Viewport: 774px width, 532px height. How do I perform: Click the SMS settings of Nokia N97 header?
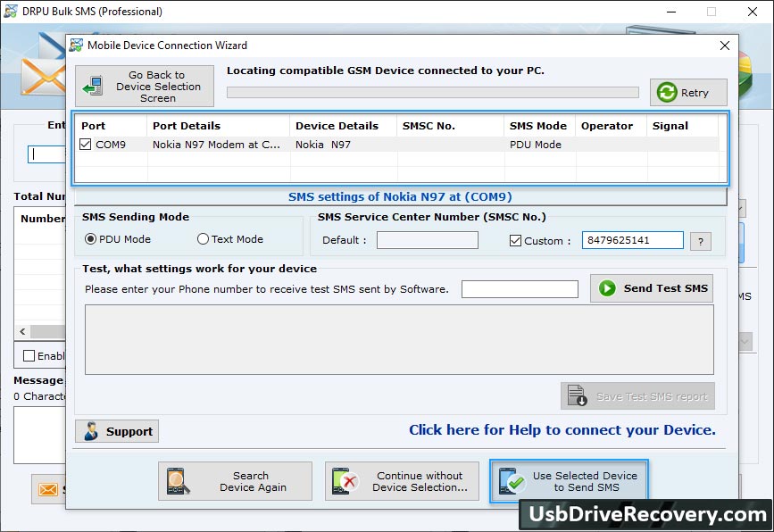(x=400, y=197)
